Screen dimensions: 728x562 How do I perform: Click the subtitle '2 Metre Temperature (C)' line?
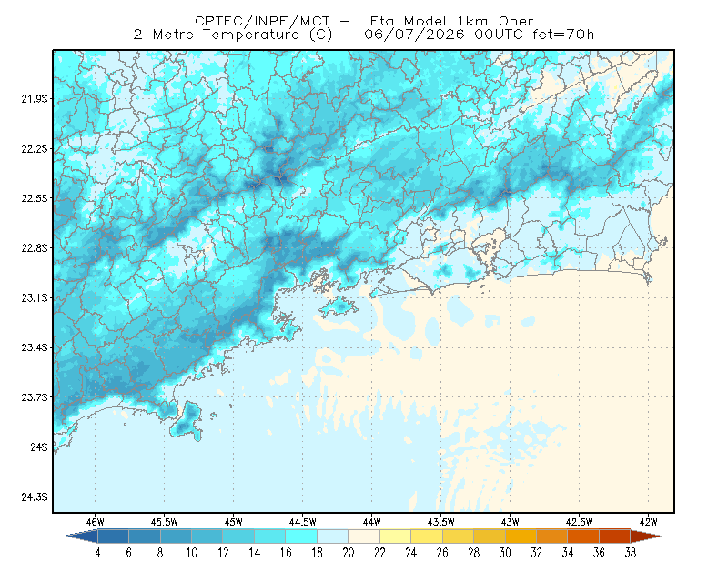[364, 35]
